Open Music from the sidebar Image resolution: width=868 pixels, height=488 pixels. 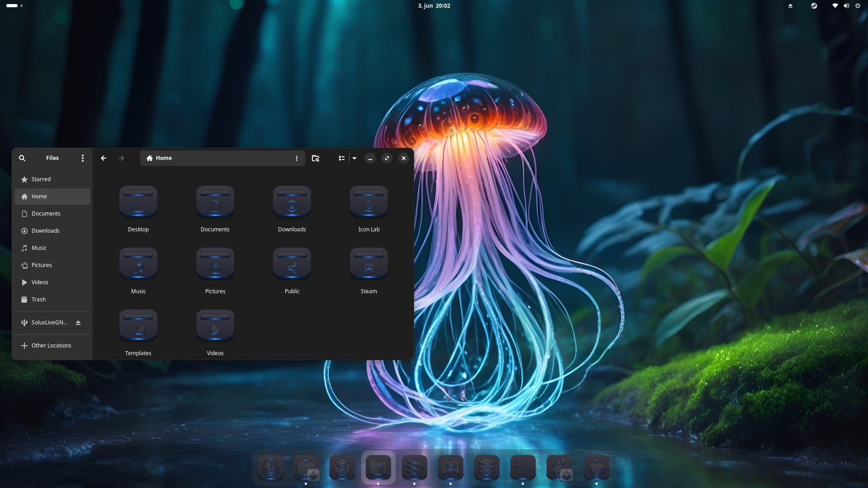coord(52,248)
